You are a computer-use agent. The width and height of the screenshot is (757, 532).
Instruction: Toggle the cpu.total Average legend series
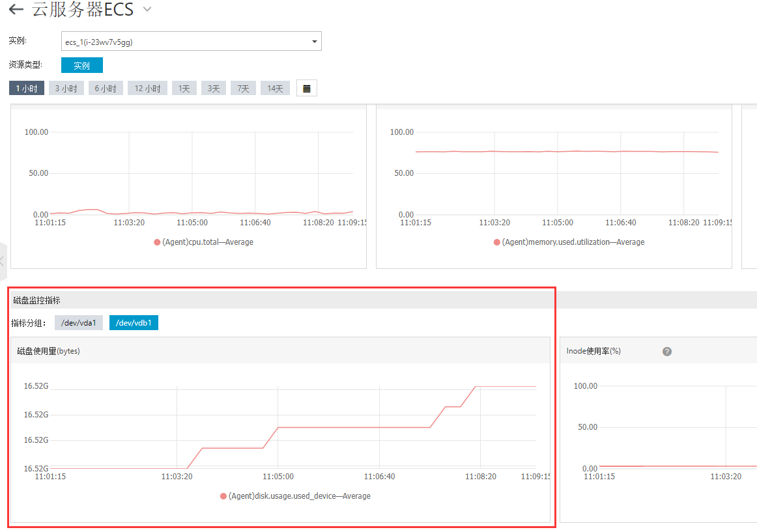point(203,242)
